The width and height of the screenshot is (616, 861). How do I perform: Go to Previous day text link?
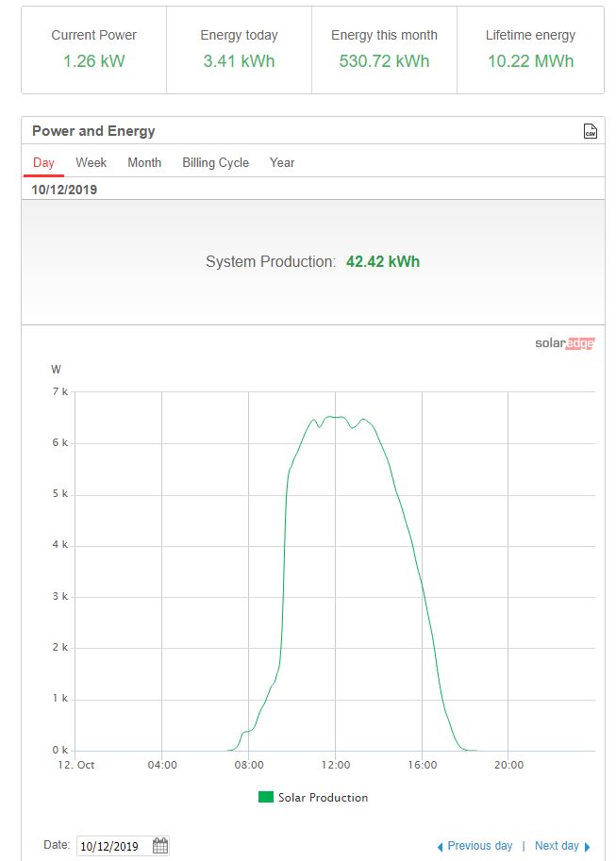coord(479,846)
